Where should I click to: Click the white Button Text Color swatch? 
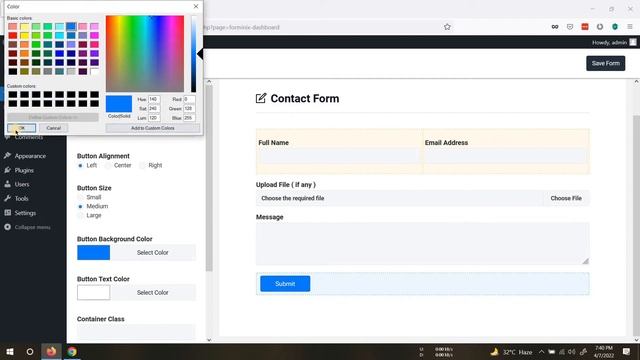coord(93,293)
